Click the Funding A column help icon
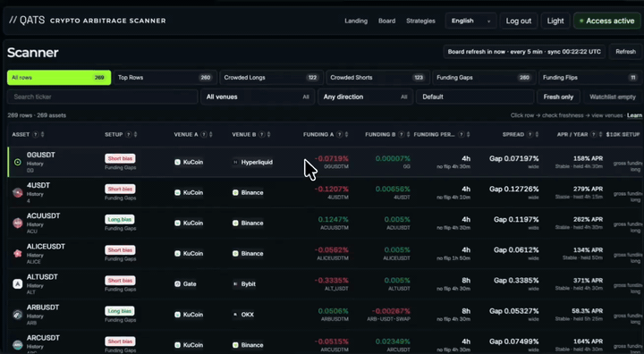The image size is (644, 354). (339, 135)
